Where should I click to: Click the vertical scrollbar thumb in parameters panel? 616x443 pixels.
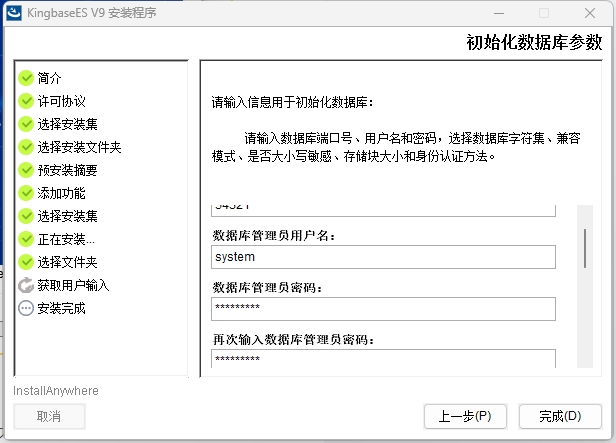coord(585,249)
